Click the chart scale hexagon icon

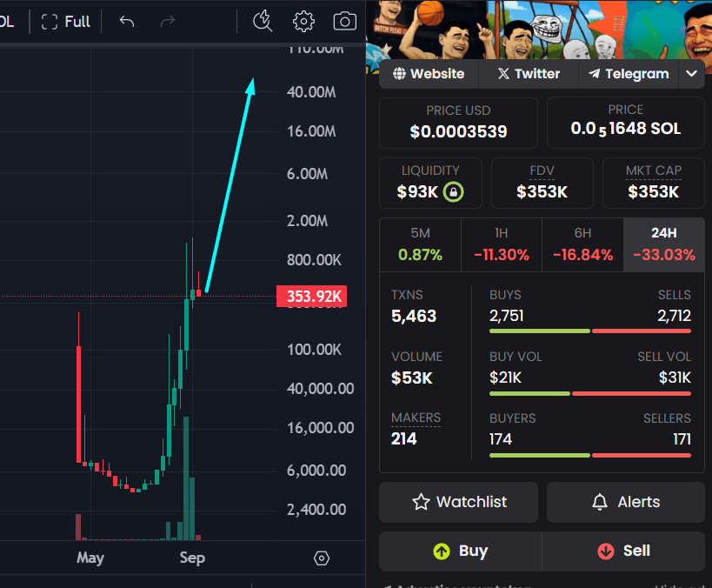coord(322,558)
